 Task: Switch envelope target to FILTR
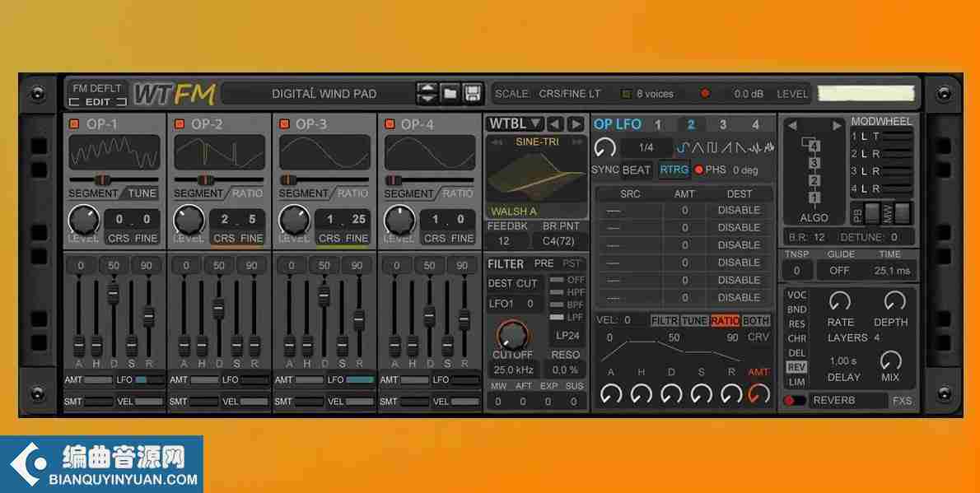665,320
